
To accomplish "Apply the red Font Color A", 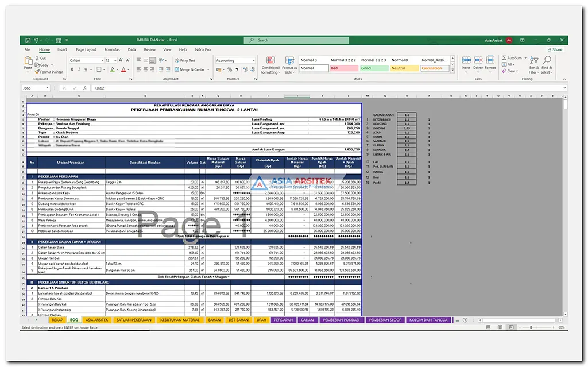I will point(123,69).
